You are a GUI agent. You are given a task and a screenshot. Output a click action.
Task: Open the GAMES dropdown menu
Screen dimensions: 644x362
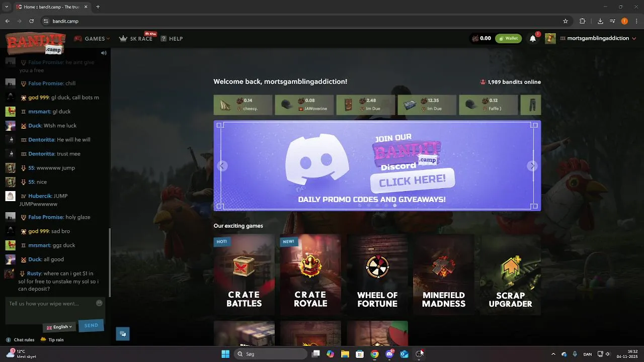click(92, 39)
